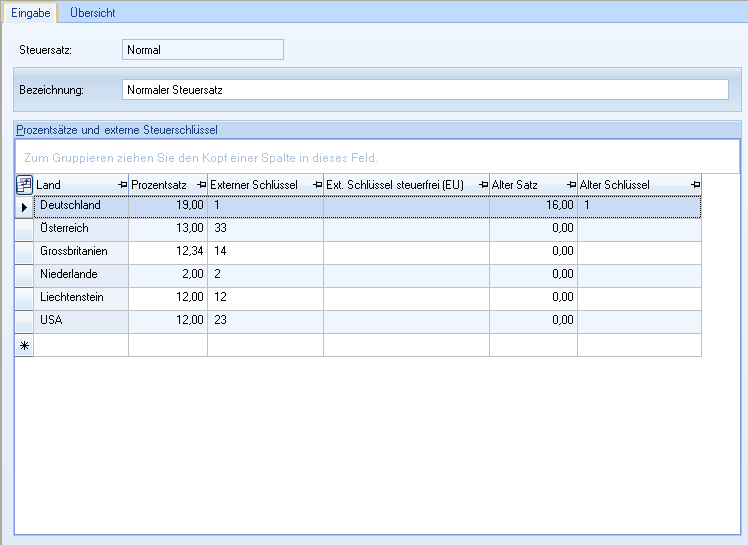Image resolution: width=748 pixels, height=545 pixels.
Task: Sort by the Prozentsatz column header
Action: [160, 185]
